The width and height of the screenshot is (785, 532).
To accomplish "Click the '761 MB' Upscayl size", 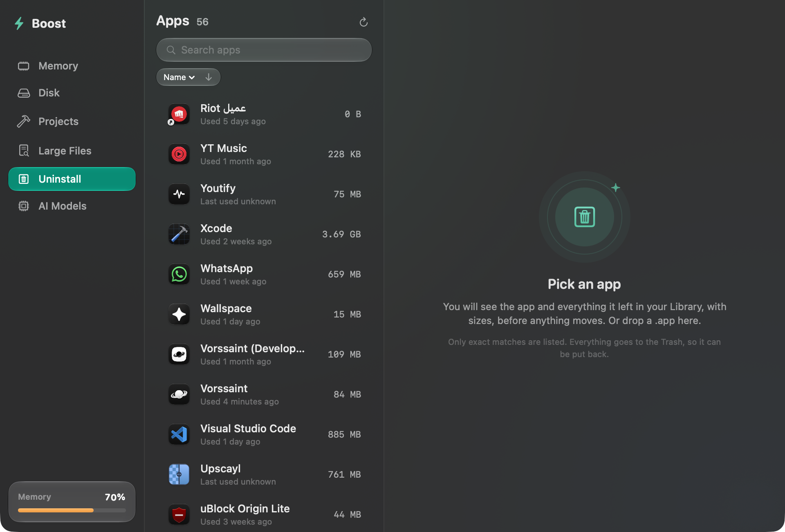I will pyautogui.click(x=344, y=474).
